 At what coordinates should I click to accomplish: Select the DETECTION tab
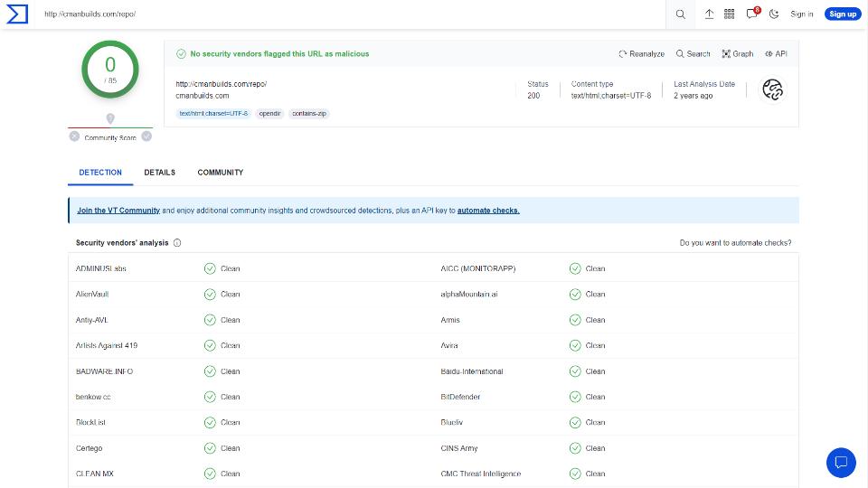[x=100, y=173]
